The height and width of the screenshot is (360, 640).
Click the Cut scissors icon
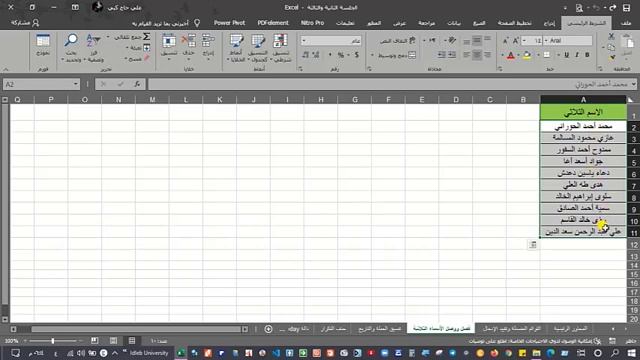click(611, 37)
